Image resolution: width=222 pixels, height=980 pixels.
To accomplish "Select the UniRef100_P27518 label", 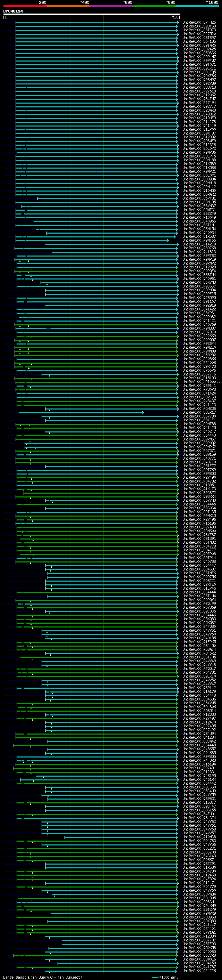I will pos(199,91).
